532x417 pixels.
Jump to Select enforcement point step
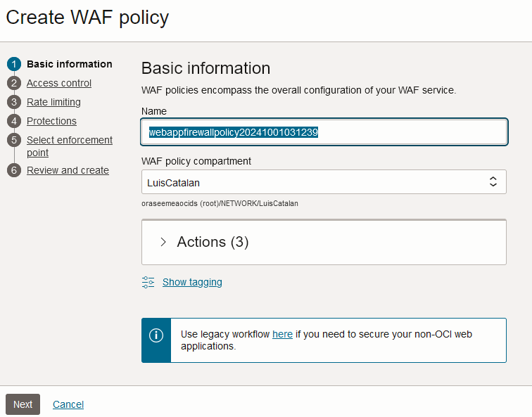click(x=69, y=140)
